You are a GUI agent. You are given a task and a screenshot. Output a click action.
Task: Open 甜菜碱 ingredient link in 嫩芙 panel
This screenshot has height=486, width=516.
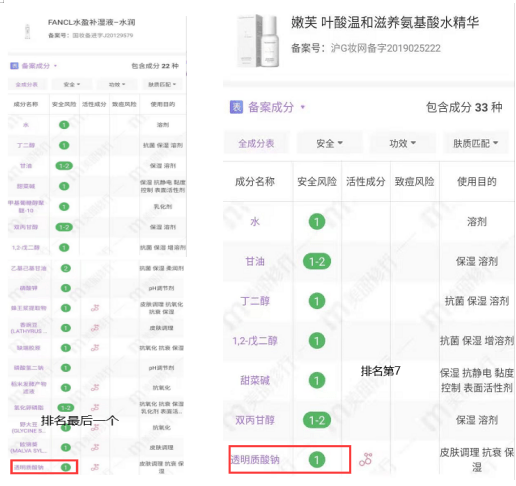click(255, 380)
